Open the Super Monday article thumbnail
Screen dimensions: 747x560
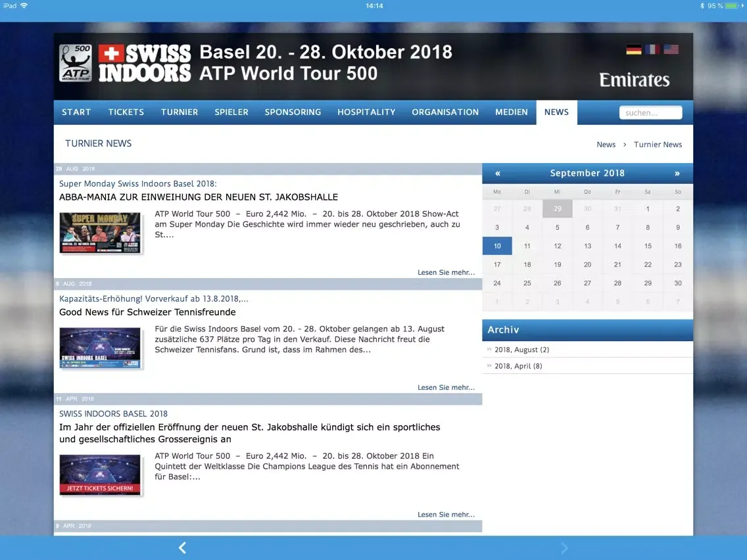point(99,233)
